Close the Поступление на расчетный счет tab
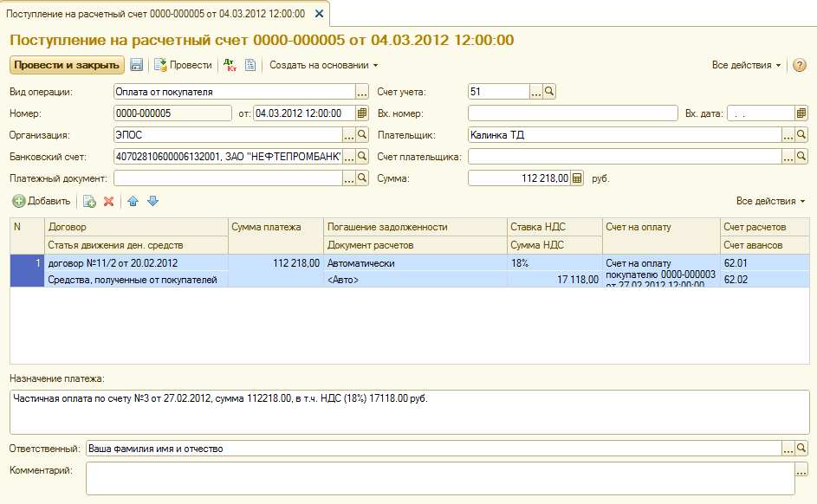817x504 pixels. [x=319, y=14]
